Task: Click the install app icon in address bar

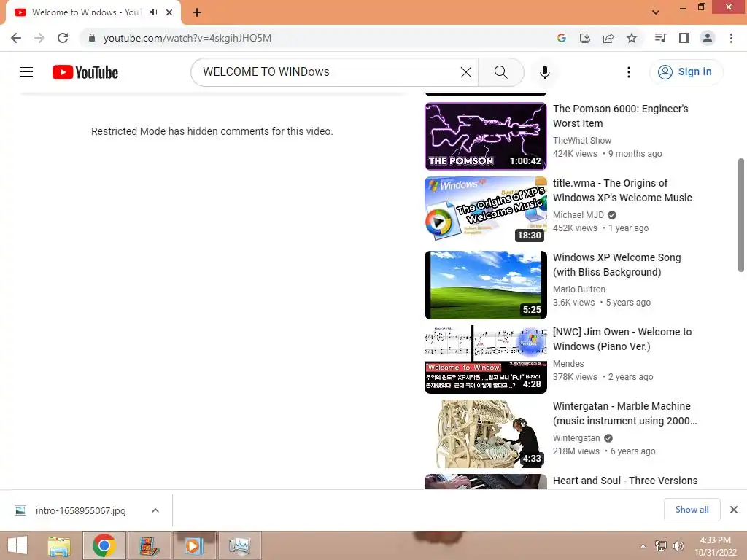Action: (584, 38)
